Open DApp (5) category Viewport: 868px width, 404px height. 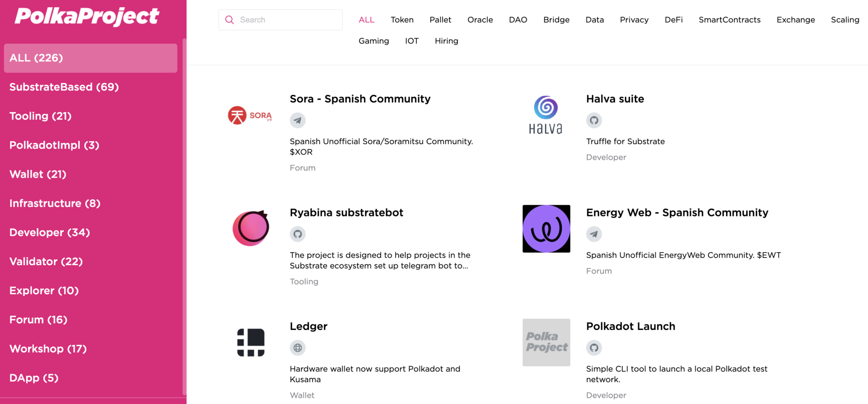[x=90, y=378]
